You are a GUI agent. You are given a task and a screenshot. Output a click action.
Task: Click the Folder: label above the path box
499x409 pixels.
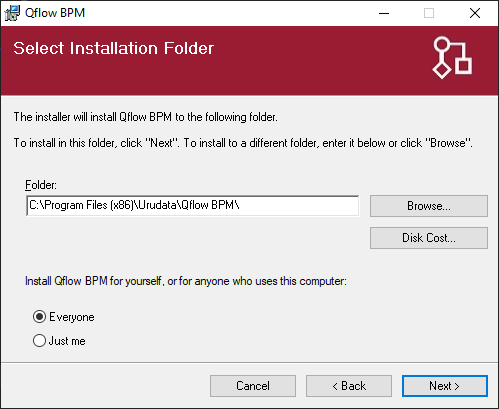tap(41, 185)
